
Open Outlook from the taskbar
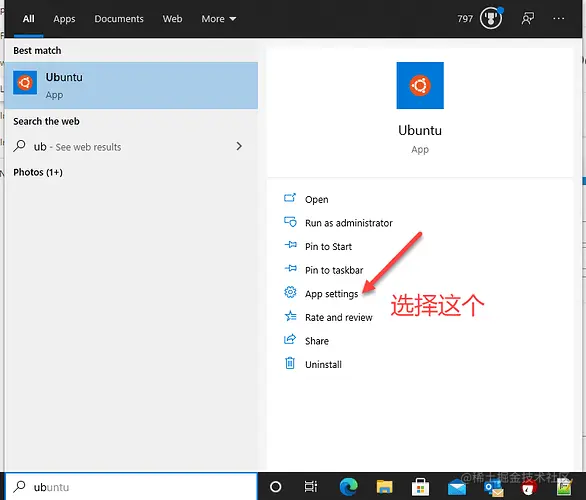click(x=493, y=488)
